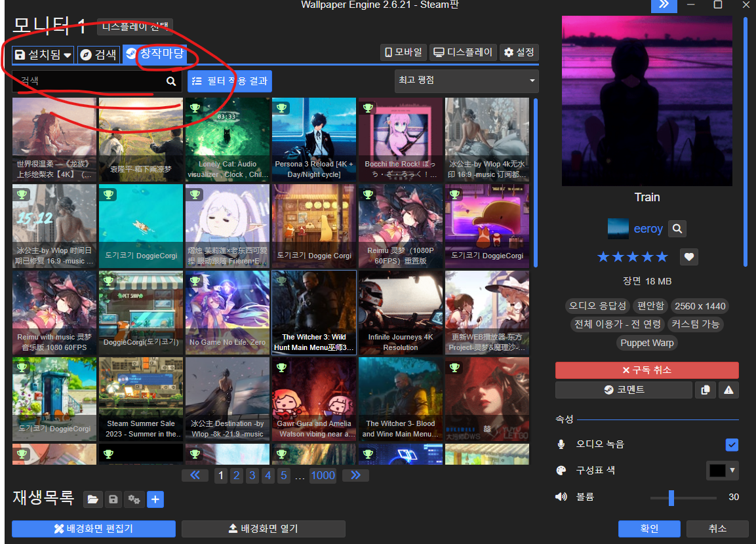Select Reimu with music thumbnail

coord(54,313)
